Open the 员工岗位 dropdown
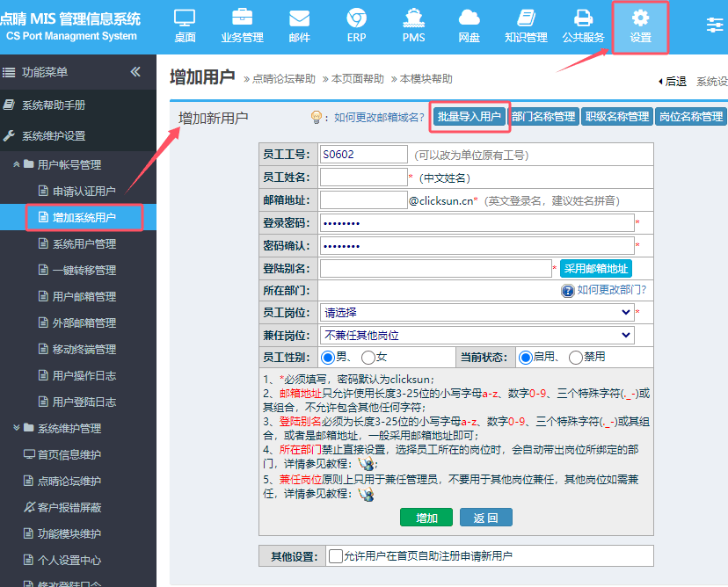Screen dimensions: 728x587 pyautogui.click(x=477, y=312)
